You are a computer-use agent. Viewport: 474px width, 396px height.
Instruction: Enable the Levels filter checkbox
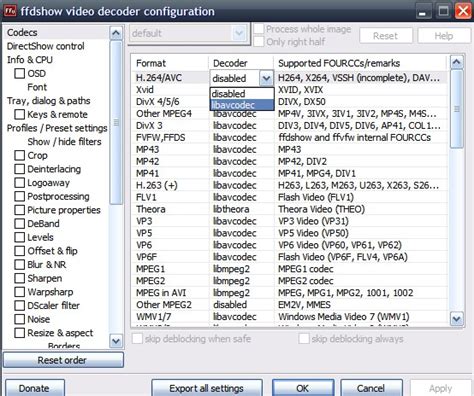[x=20, y=237]
